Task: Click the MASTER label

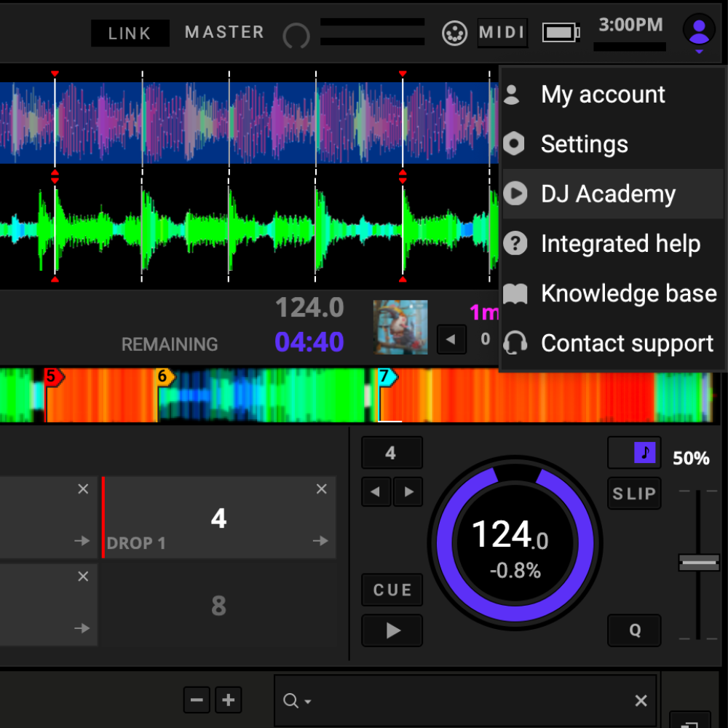Action: point(225,32)
